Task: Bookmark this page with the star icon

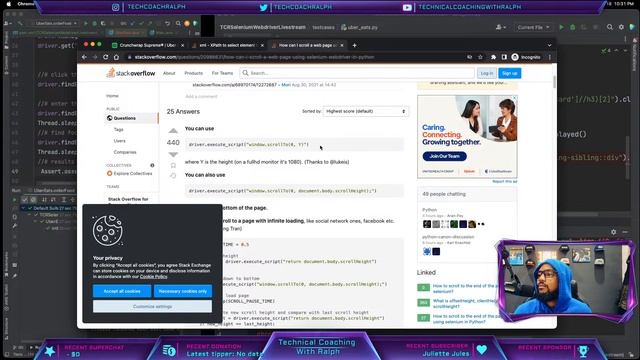Action: coord(480,57)
